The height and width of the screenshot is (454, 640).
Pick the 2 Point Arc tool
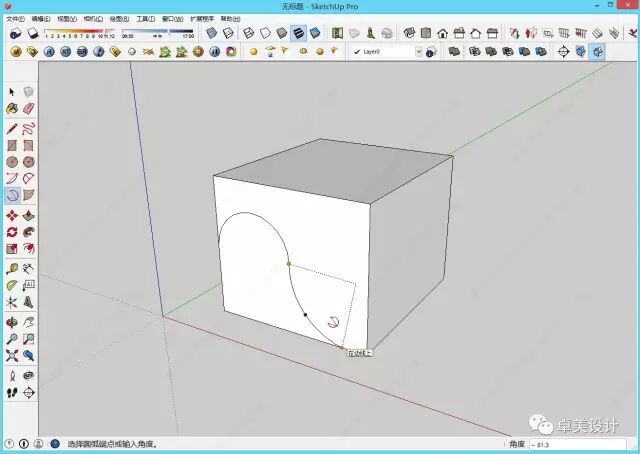pos(28,178)
